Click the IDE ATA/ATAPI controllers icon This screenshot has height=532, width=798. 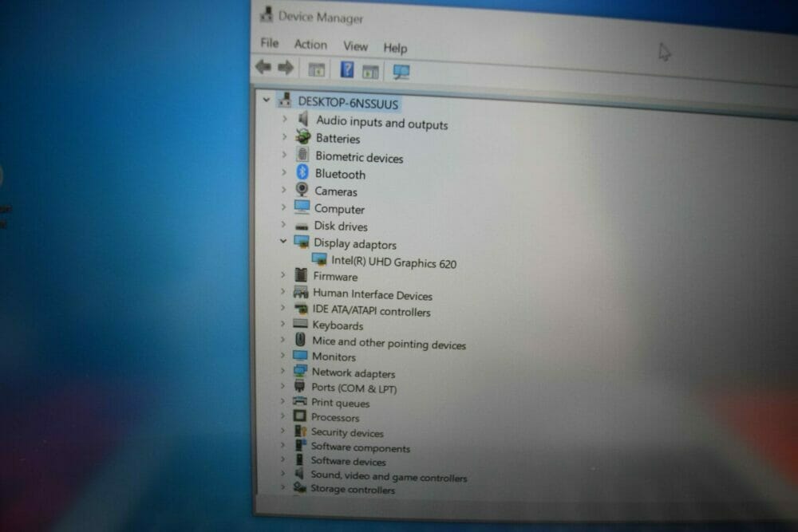point(301,308)
